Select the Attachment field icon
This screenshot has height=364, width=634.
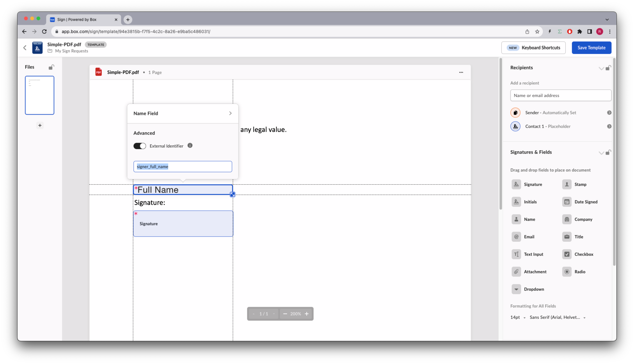pyautogui.click(x=516, y=272)
